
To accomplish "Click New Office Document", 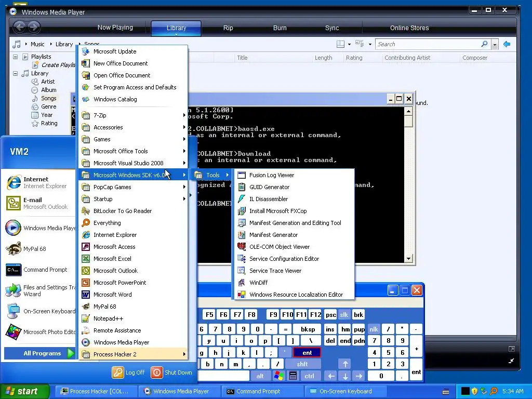I will 134,63.
